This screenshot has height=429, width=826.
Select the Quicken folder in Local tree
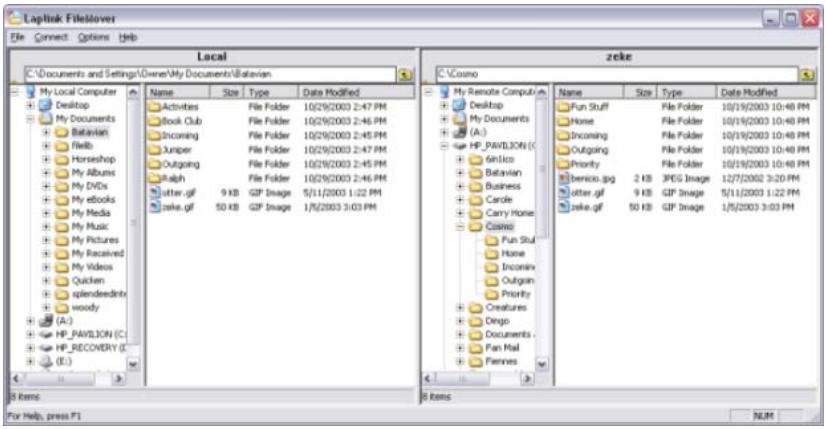[x=88, y=280]
